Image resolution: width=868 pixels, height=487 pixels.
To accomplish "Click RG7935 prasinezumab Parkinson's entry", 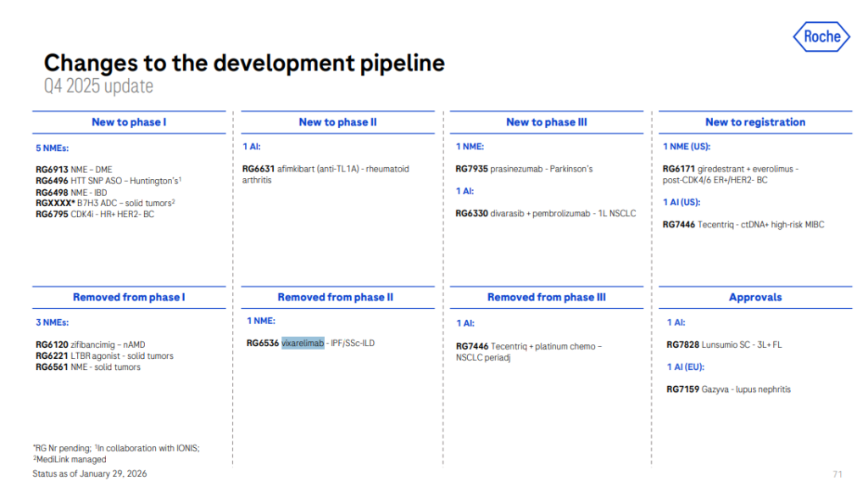I will click(x=524, y=169).
